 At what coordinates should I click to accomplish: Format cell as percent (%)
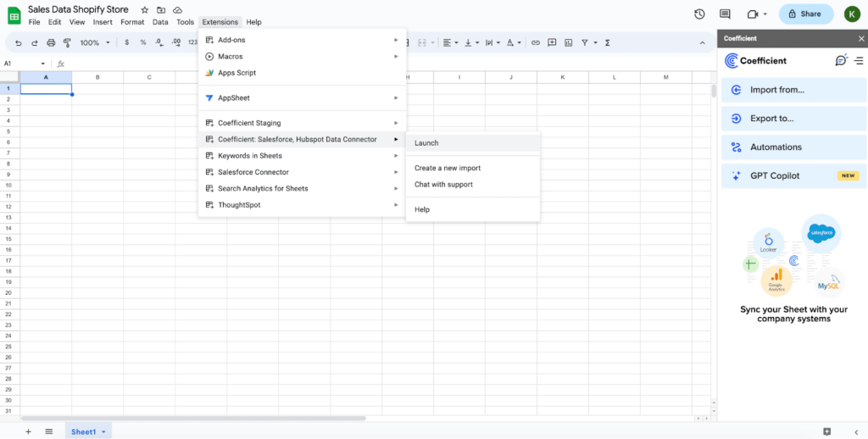tap(142, 42)
